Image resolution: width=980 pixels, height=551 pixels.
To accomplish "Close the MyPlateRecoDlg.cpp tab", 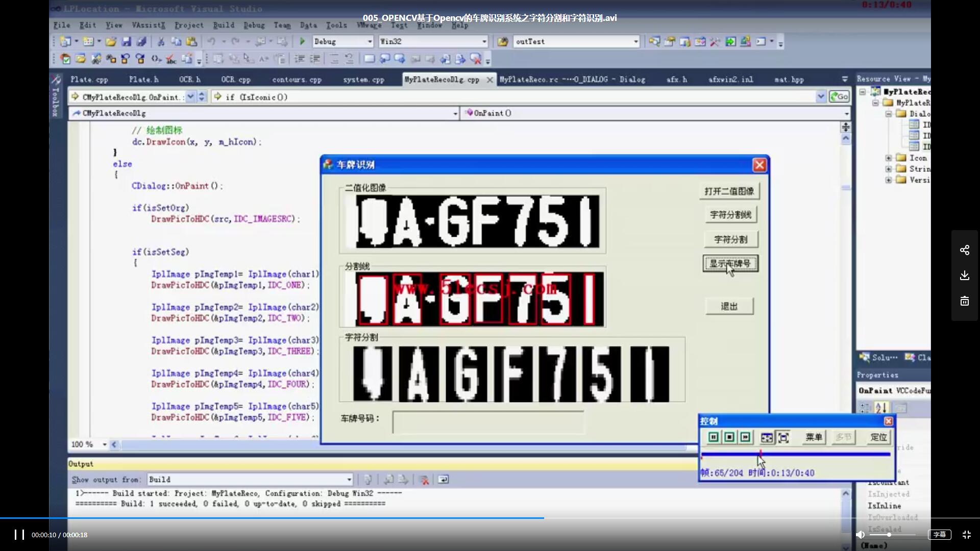I will [x=490, y=80].
